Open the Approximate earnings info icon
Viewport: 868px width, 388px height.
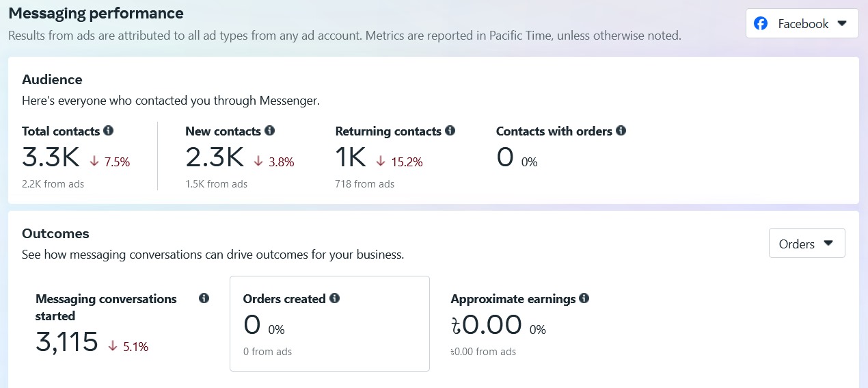tap(584, 298)
